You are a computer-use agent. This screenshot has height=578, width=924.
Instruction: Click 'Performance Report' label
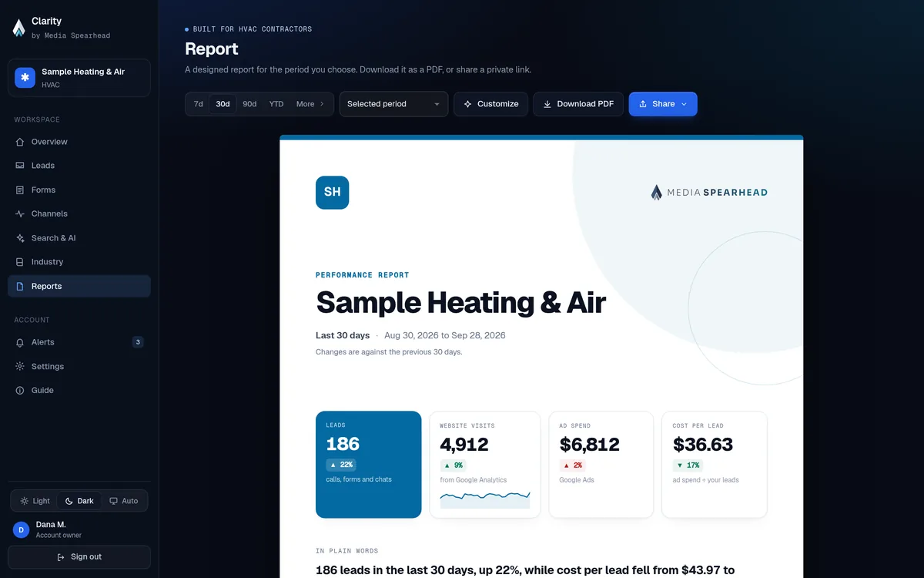(363, 275)
